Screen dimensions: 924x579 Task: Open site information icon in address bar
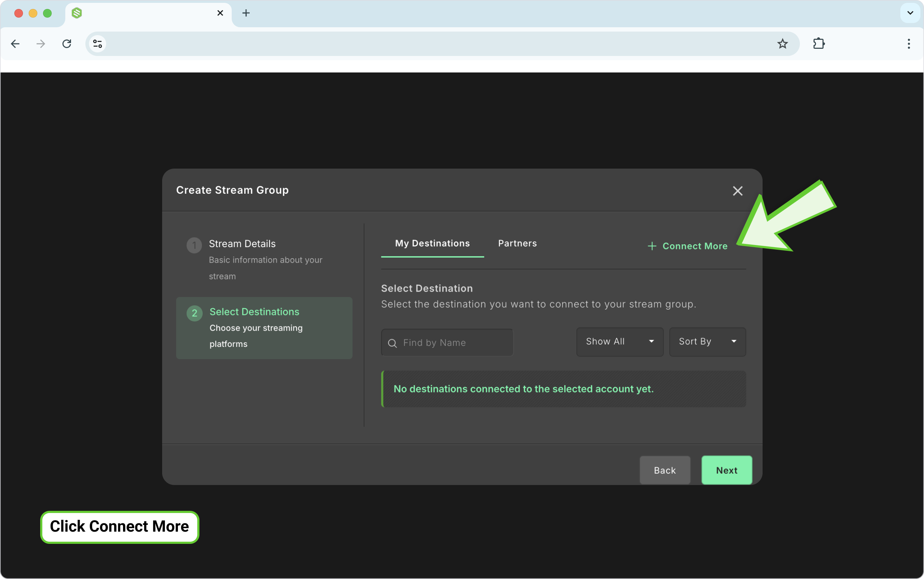point(98,44)
